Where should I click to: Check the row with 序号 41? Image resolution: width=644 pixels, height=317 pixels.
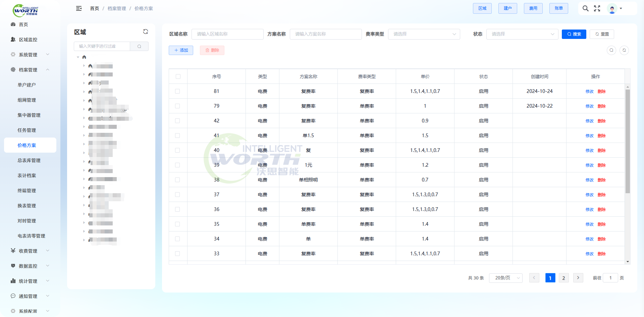pos(177,136)
